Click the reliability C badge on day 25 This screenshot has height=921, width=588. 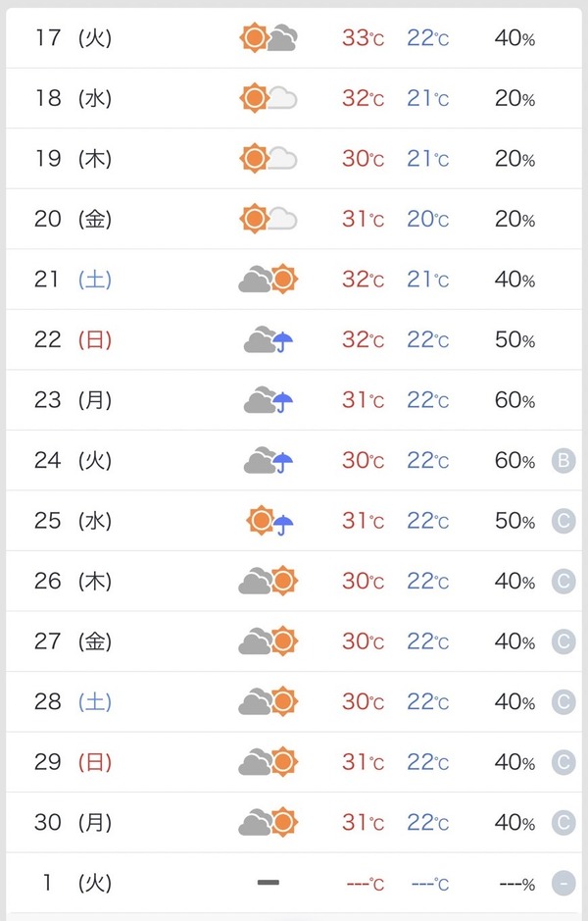[x=563, y=521]
